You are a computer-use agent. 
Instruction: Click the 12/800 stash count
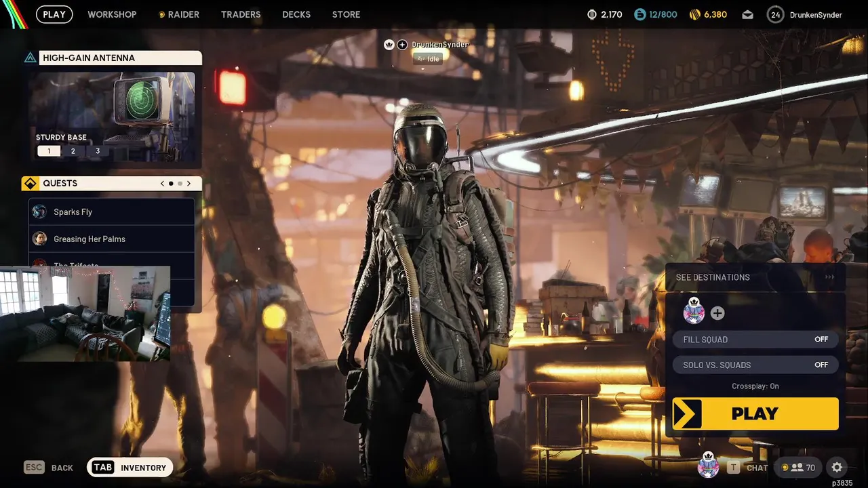tap(663, 14)
